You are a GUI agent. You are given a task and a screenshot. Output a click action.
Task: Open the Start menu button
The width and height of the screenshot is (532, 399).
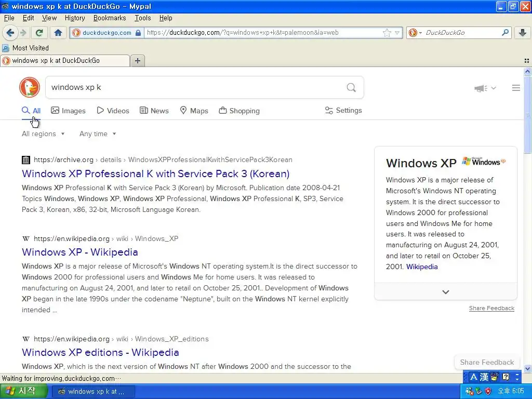point(23,391)
